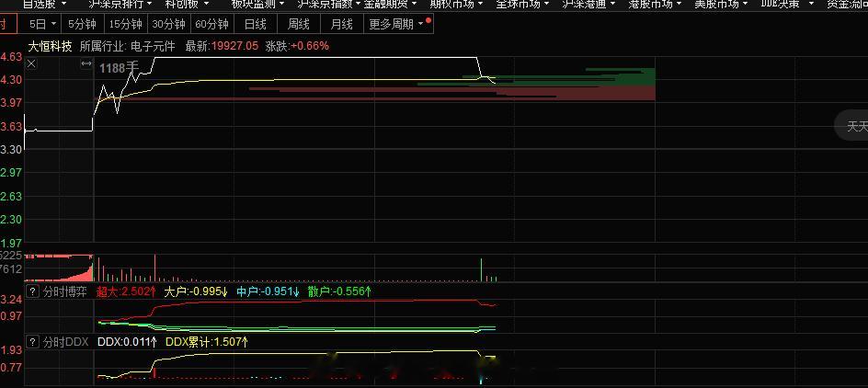Open the 自选股 menu
This screenshot has height=388, width=868.
pos(44,4)
